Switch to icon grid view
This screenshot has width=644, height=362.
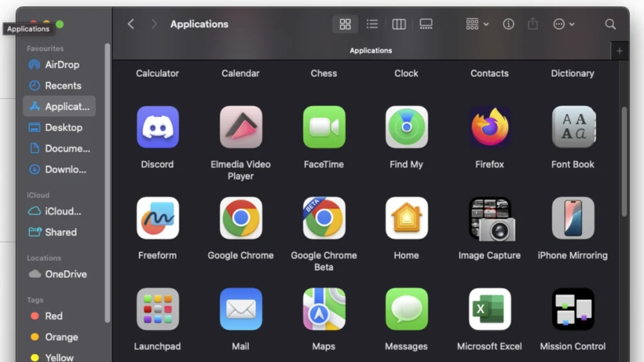[345, 24]
